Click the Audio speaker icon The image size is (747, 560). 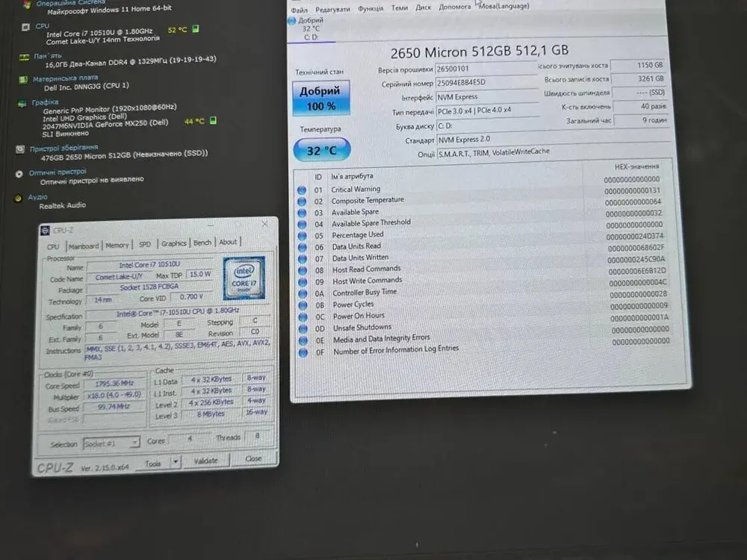[x=19, y=198]
